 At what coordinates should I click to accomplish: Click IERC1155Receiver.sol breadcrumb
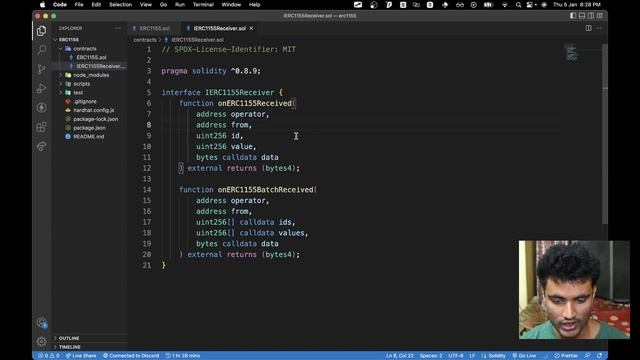[198, 40]
